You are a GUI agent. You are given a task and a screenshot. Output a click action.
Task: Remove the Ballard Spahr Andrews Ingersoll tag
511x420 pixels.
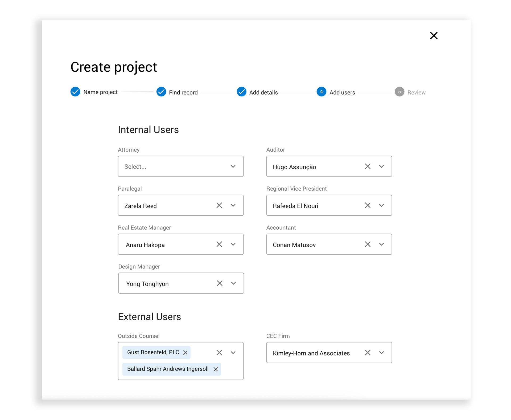216,369
